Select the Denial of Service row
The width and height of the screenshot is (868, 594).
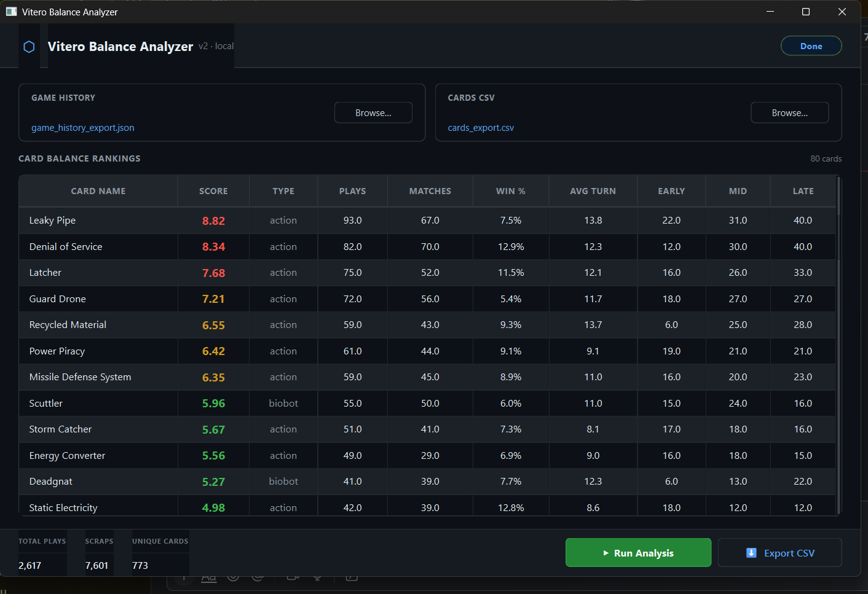(427, 246)
